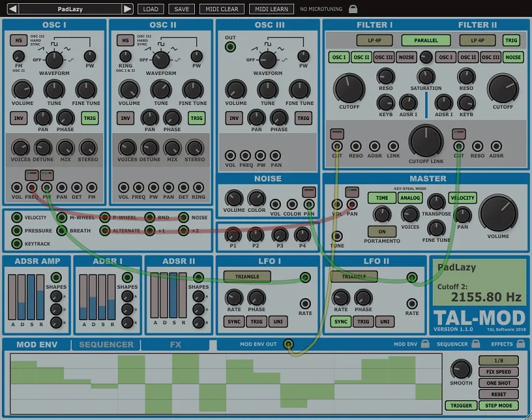Click the microtuning lock icon
The image size is (532, 420).
tap(353, 9)
